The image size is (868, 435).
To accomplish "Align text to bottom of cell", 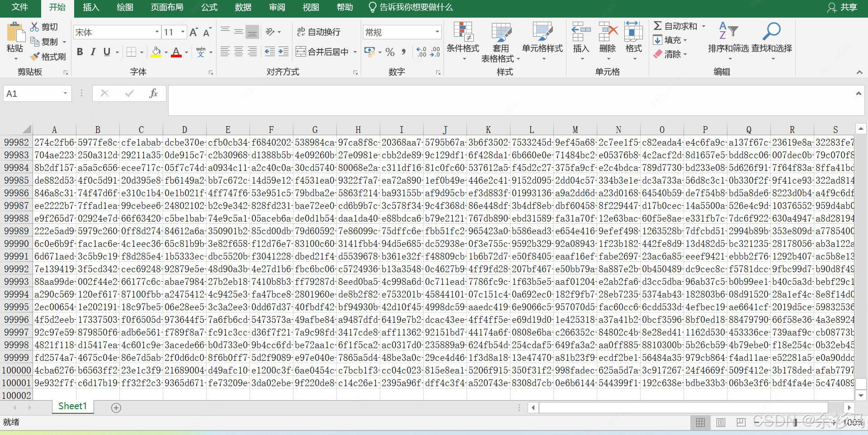I will coord(252,32).
